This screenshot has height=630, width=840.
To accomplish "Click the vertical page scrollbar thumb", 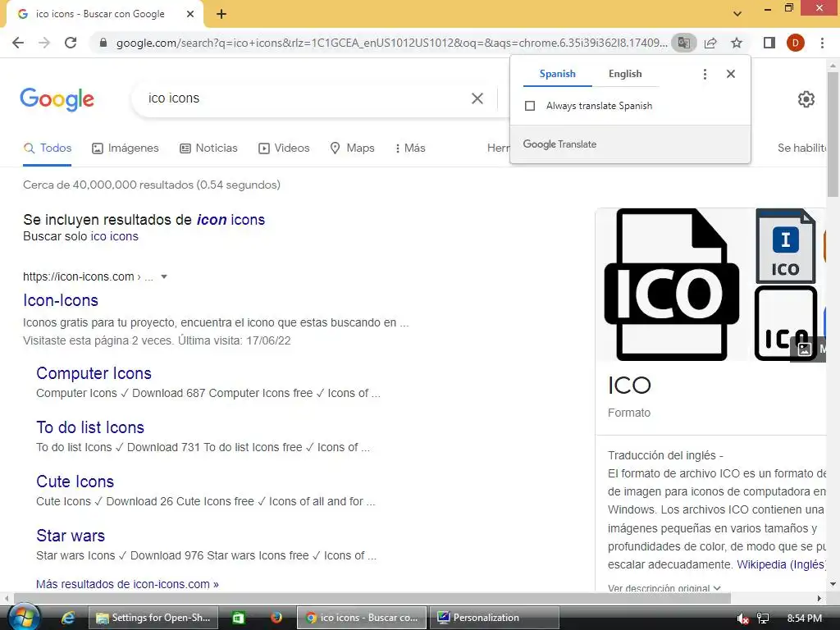I will tap(833, 134).
